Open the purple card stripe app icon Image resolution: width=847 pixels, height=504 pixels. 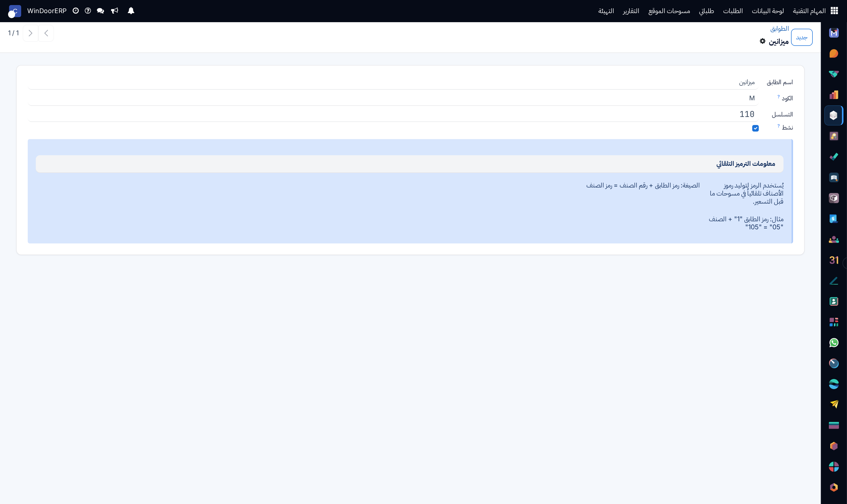(x=834, y=425)
